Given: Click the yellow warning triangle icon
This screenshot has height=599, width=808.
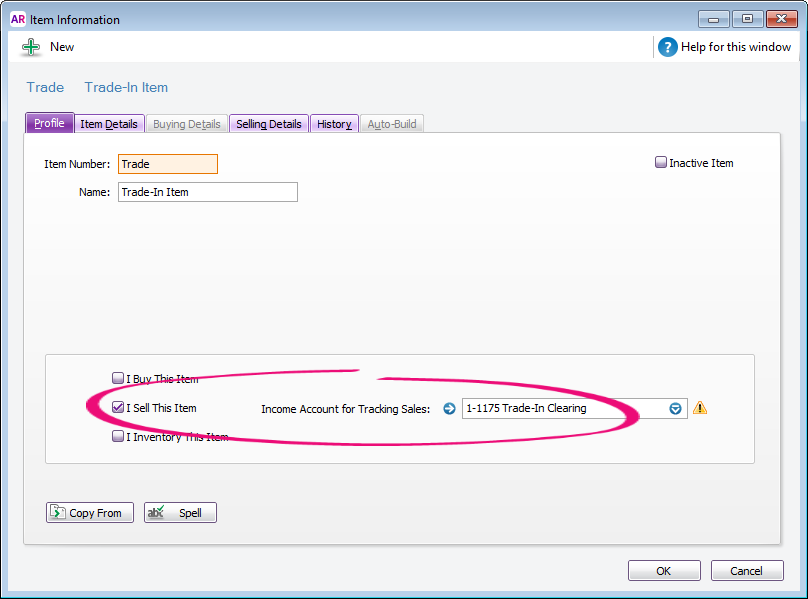Looking at the screenshot, I should (700, 408).
